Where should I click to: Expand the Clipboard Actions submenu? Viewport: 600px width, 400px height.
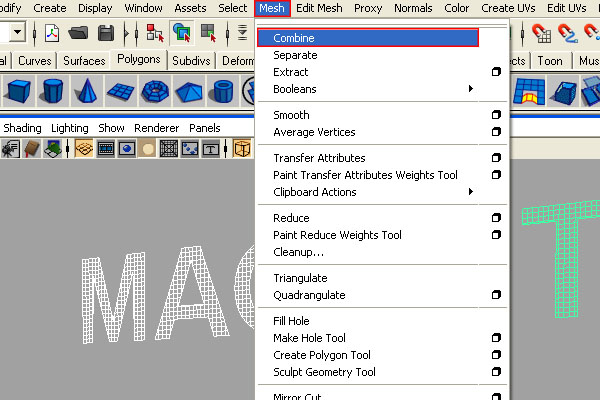[x=471, y=191]
